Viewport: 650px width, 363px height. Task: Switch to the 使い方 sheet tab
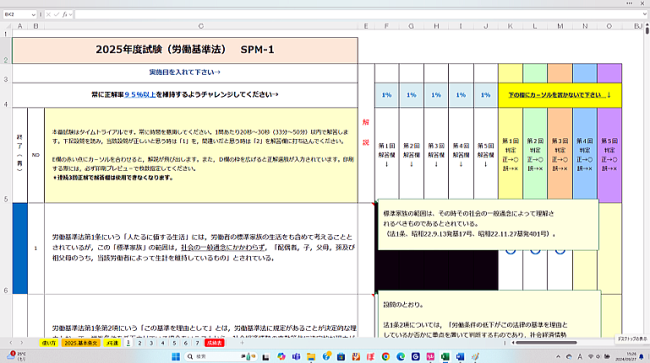49,343
